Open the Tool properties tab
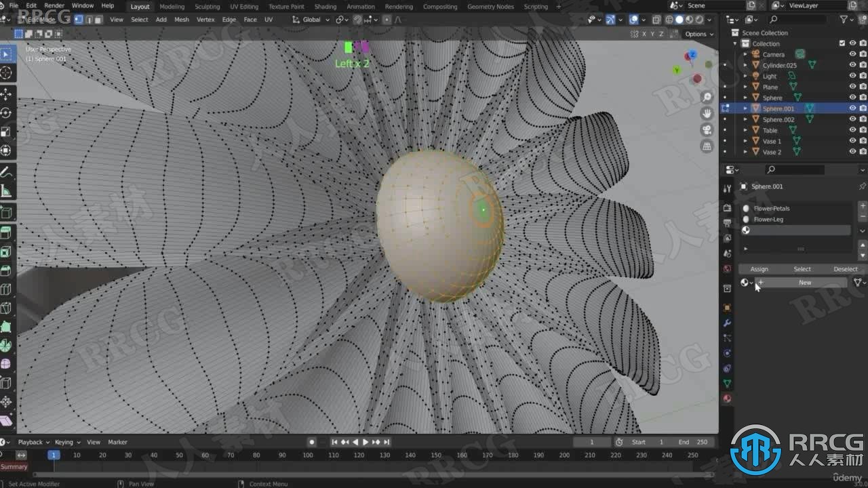 [x=727, y=188]
